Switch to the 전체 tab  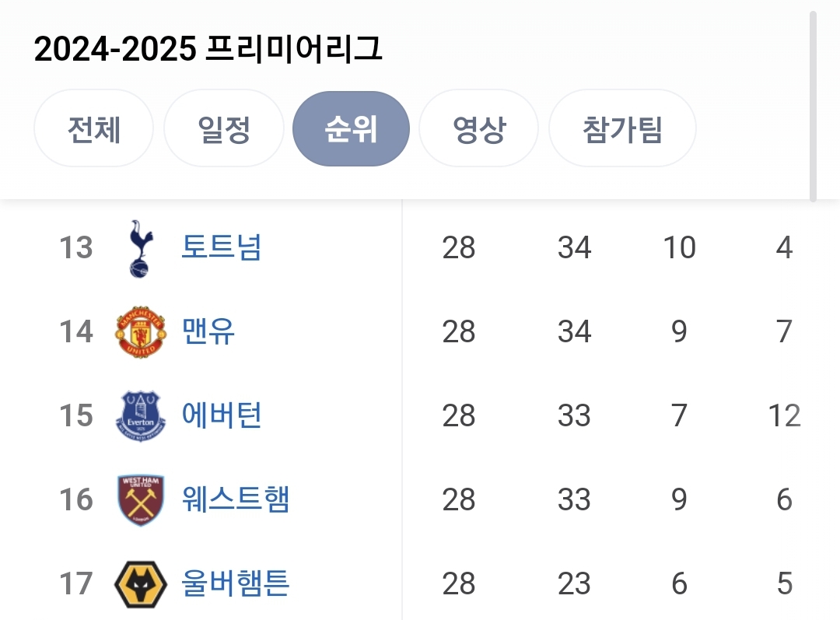93,128
